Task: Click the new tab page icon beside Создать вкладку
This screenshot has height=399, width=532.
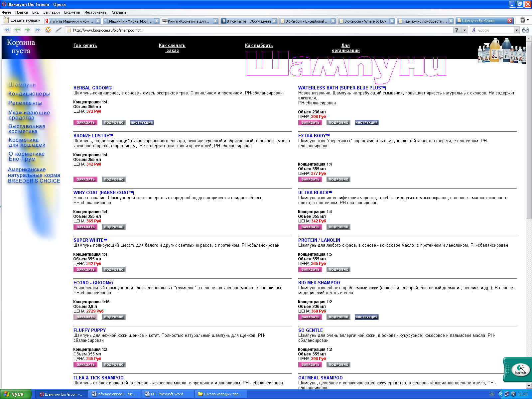Action: [6, 20]
